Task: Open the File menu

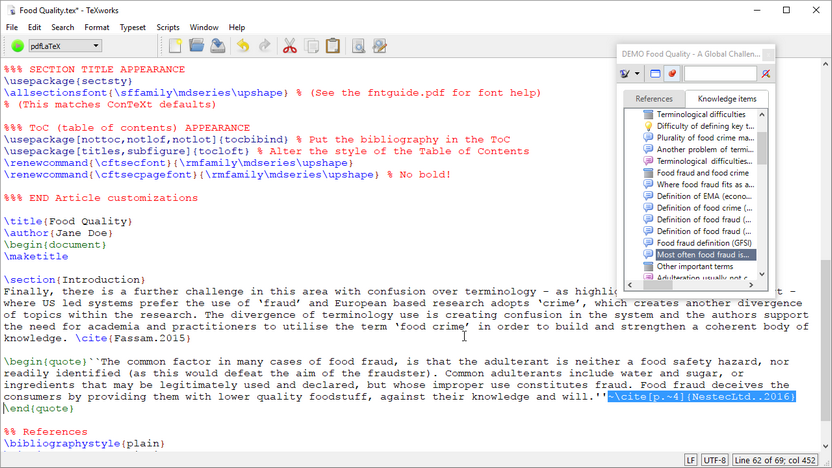Action: click(12, 27)
